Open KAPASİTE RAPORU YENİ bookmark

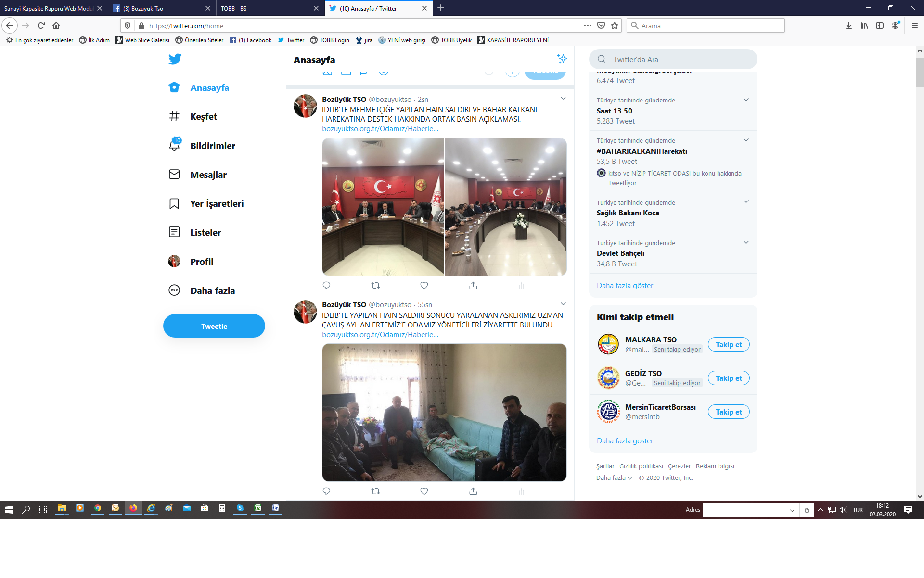pos(513,40)
